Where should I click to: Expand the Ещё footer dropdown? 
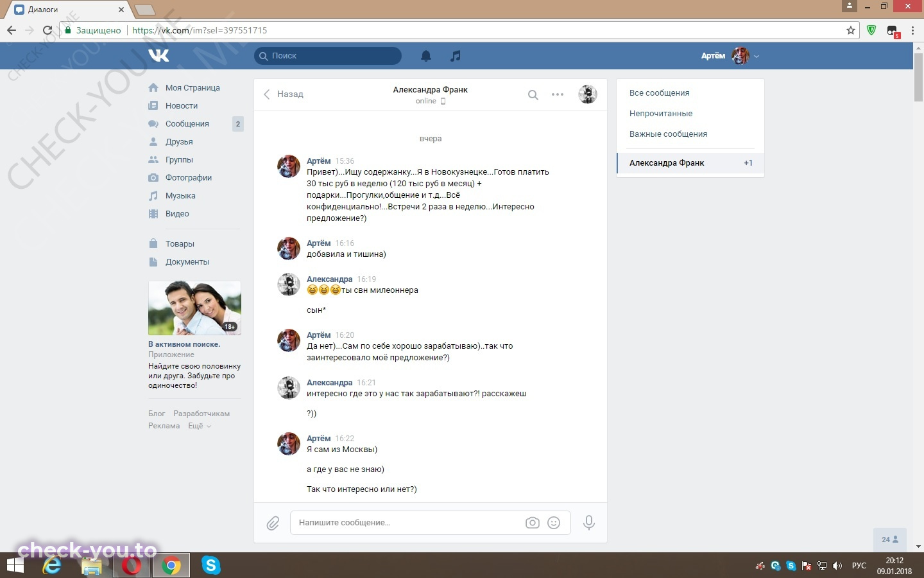[x=199, y=426]
